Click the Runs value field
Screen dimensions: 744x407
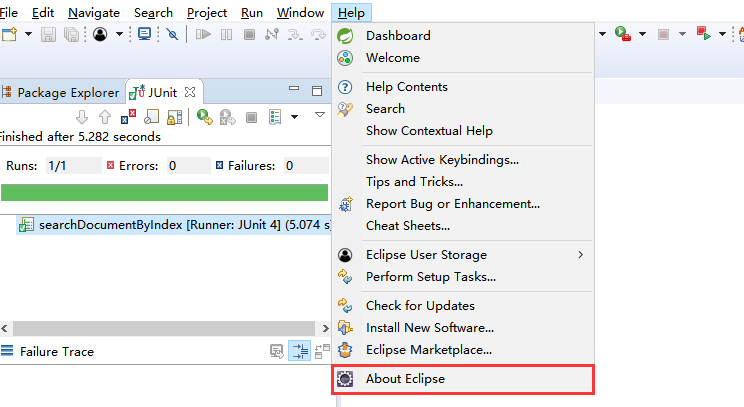(74, 166)
